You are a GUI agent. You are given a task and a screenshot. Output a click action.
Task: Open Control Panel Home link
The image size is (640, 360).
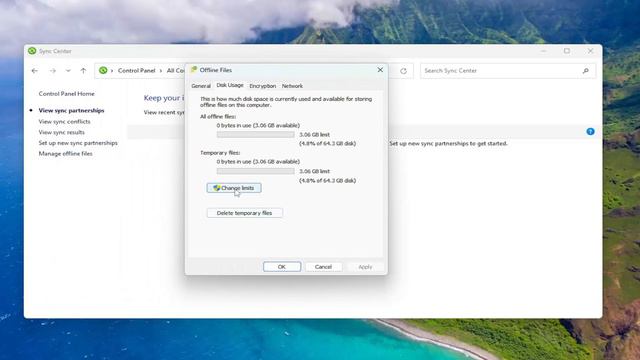pyautogui.click(x=67, y=93)
